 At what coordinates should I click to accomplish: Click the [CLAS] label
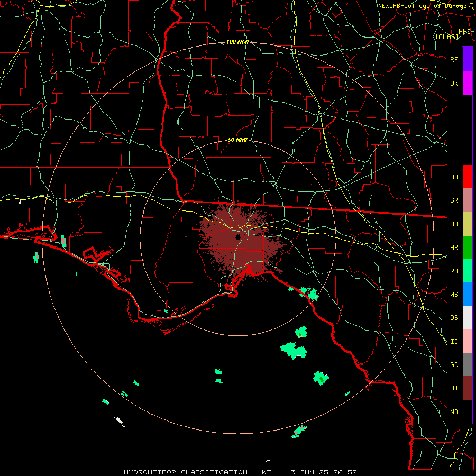coord(447,36)
